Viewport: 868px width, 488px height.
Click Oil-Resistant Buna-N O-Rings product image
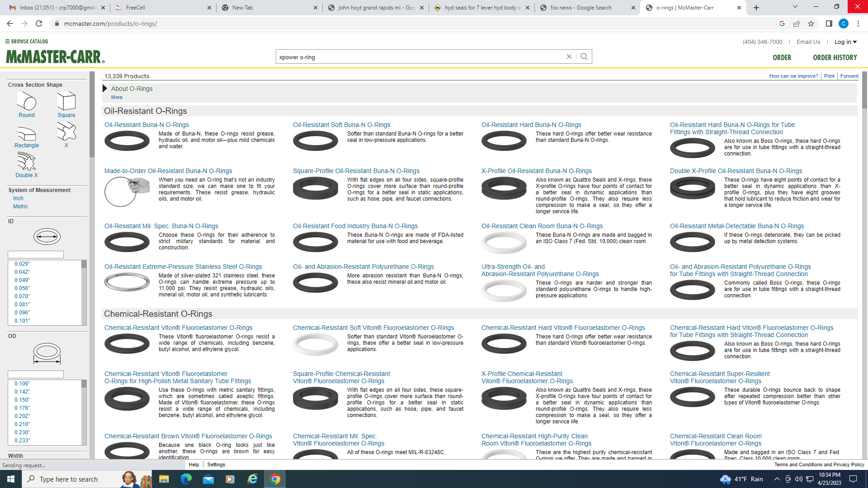click(127, 141)
